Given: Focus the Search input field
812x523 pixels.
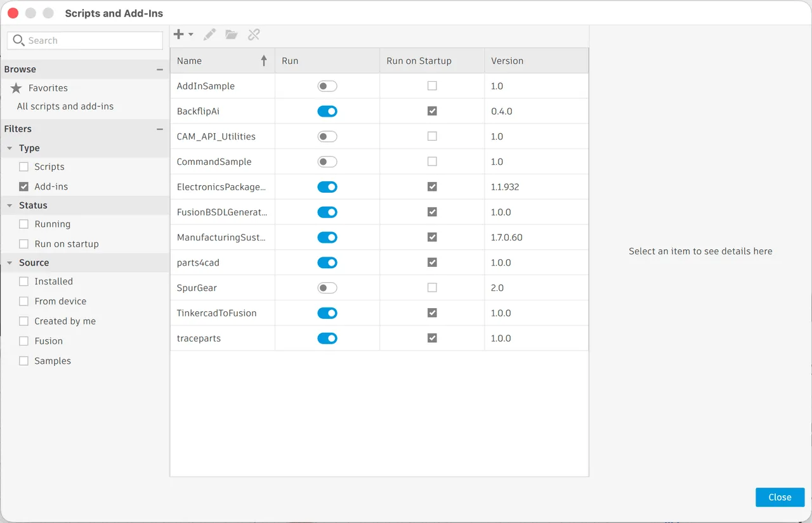Looking at the screenshot, I should (x=85, y=41).
